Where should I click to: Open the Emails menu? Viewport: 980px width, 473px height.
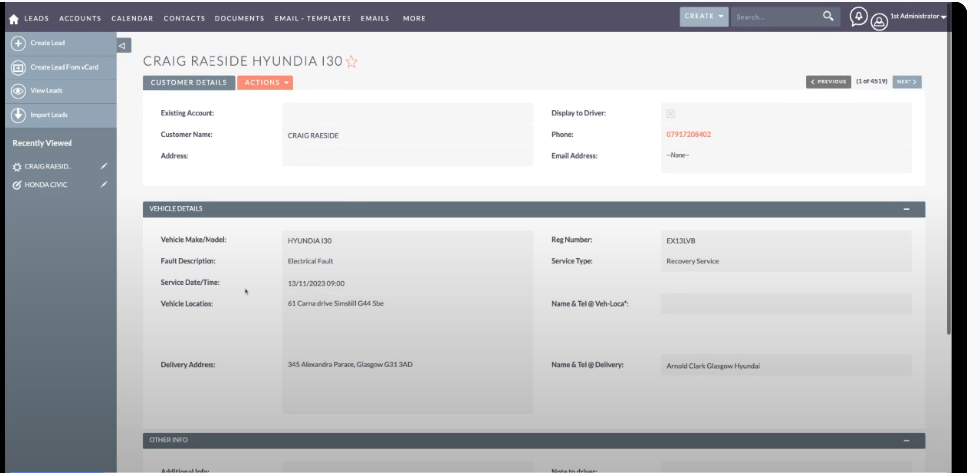coord(375,19)
